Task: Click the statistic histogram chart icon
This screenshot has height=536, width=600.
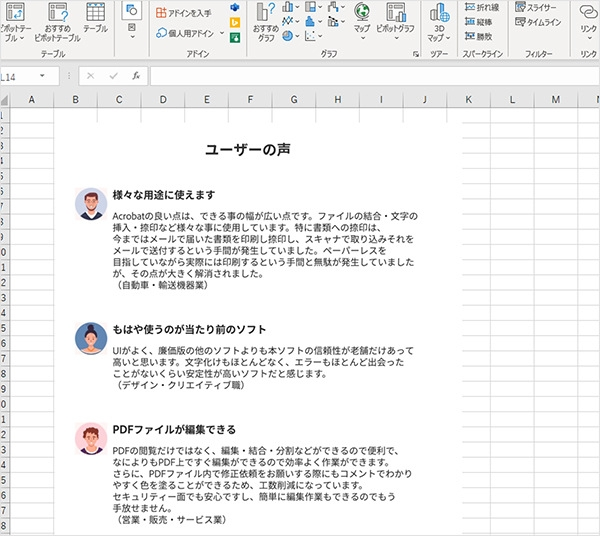Action: pyautogui.click(x=310, y=21)
